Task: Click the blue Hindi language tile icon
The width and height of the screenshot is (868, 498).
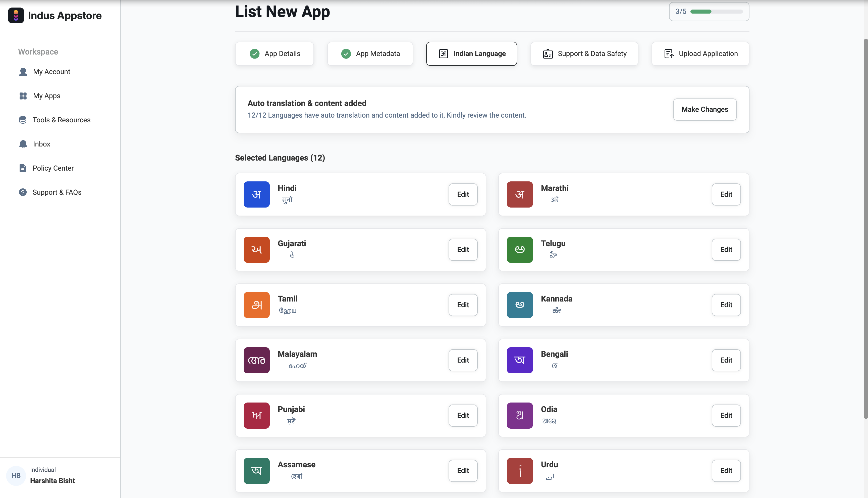Action: point(256,194)
